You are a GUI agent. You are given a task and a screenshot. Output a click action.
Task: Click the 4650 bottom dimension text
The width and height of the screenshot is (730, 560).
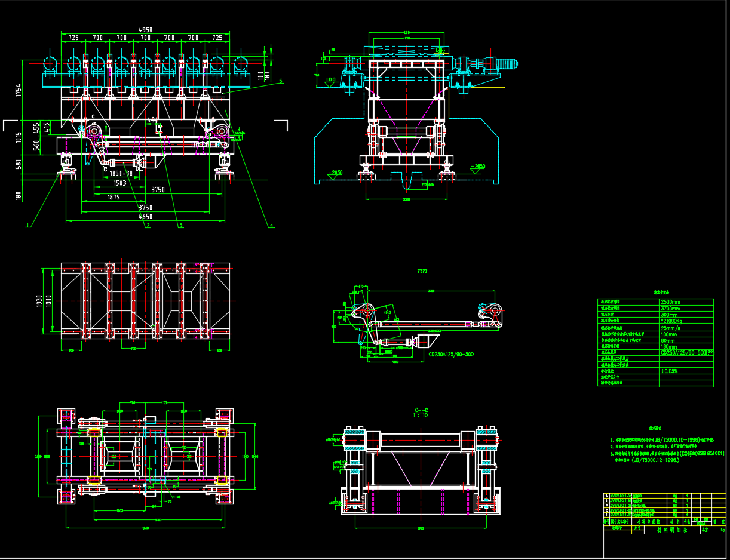click(146, 217)
